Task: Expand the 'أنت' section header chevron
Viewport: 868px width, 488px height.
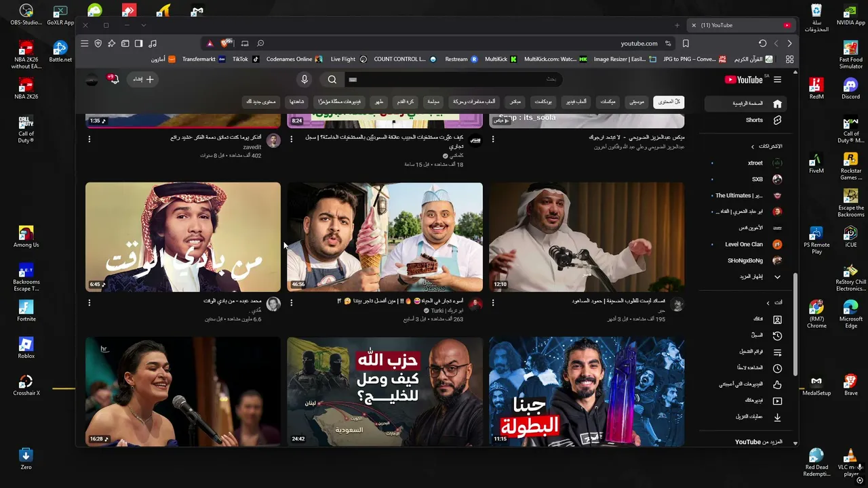Action: pyautogui.click(x=768, y=303)
